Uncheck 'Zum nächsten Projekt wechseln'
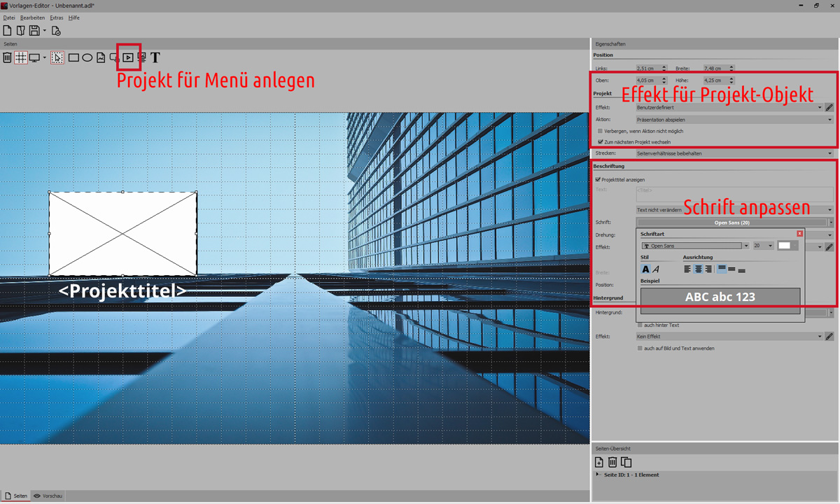This screenshot has width=840, height=504. [601, 141]
